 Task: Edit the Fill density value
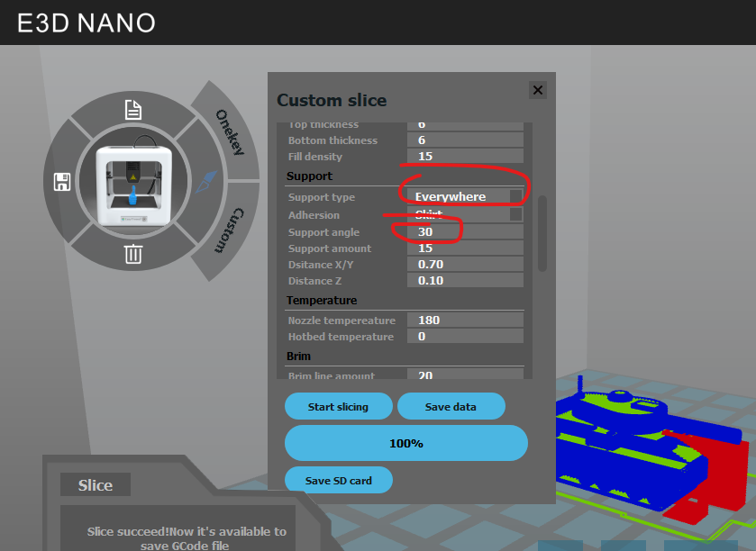(465, 156)
